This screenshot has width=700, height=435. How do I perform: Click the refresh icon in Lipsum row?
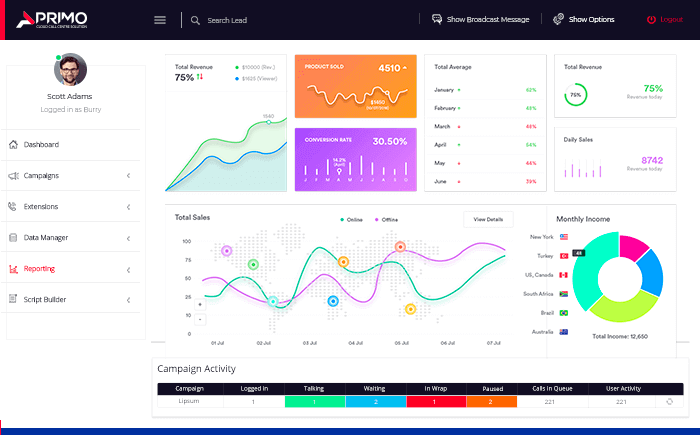[669, 402]
